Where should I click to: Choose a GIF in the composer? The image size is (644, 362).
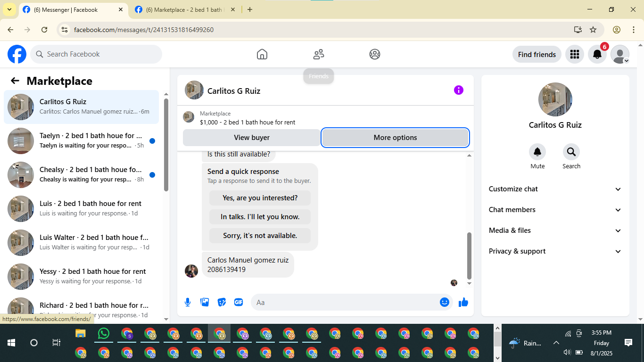click(239, 302)
